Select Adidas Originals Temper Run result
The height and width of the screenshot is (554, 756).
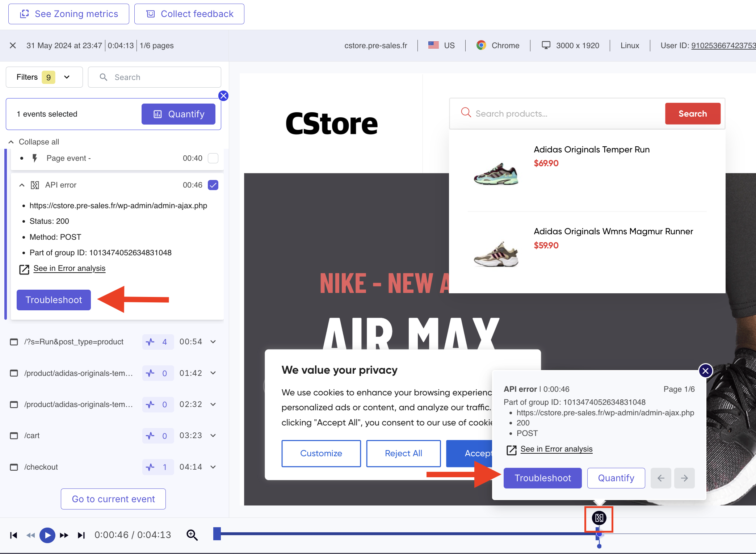(592, 150)
